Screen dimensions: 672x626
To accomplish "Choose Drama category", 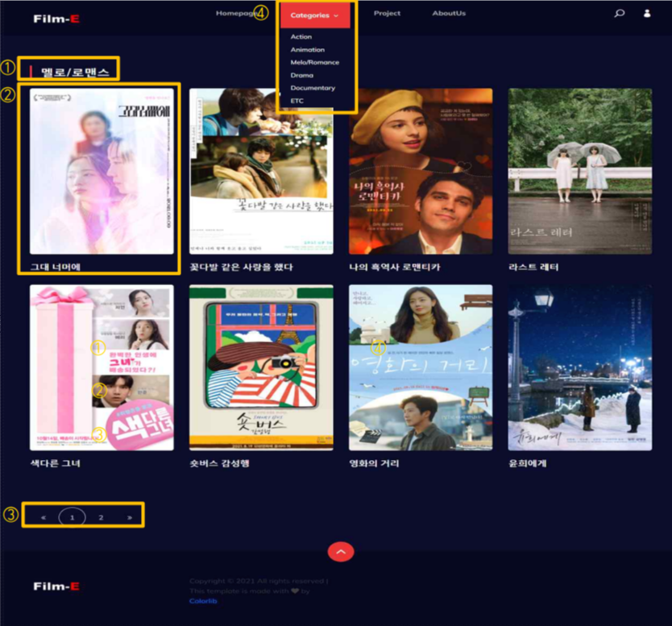I will (302, 76).
